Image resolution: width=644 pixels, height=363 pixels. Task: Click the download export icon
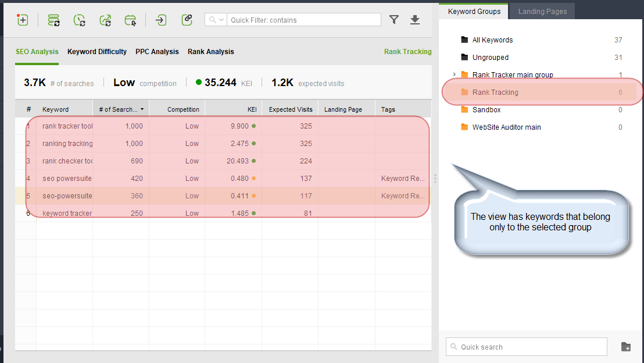click(x=415, y=20)
